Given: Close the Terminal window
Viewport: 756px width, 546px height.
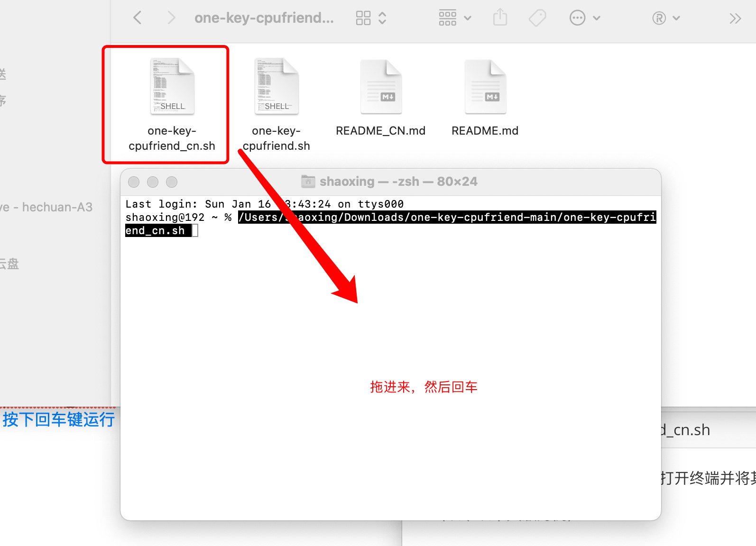Looking at the screenshot, I should click(134, 182).
